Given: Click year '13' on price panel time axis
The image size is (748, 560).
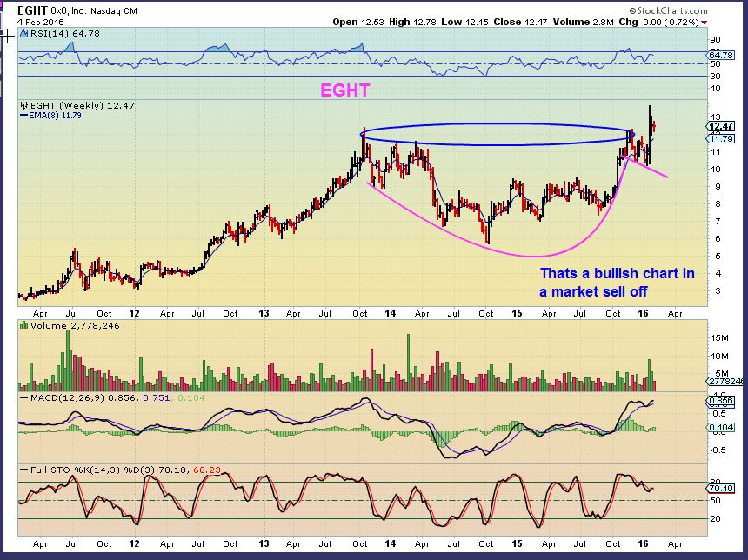Looking at the screenshot, I should (x=264, y=313).
